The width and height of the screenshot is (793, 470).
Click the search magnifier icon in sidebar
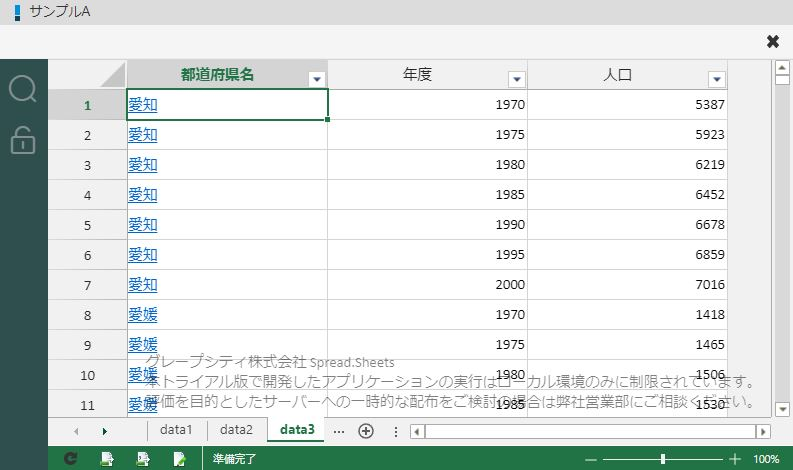23,89
